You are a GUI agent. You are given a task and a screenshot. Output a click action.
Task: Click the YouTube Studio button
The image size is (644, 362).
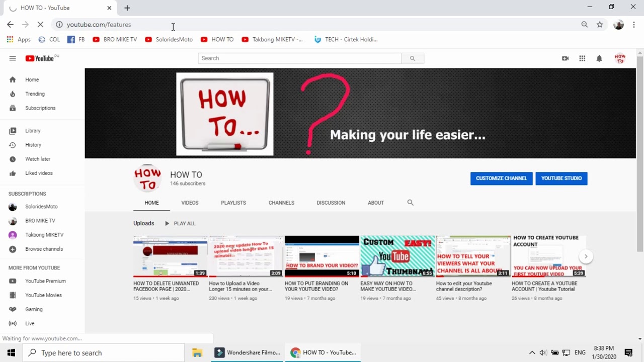tap(561, 178)
